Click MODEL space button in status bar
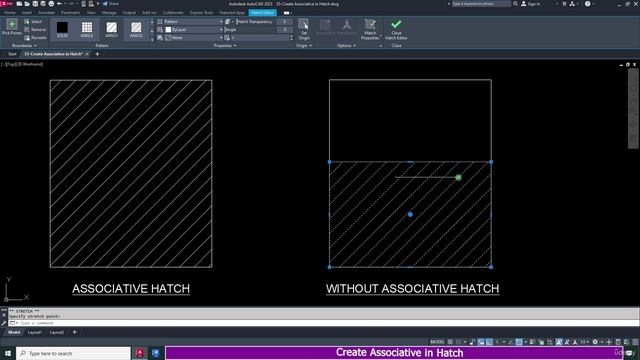640x360 pixels. (437, 342)
